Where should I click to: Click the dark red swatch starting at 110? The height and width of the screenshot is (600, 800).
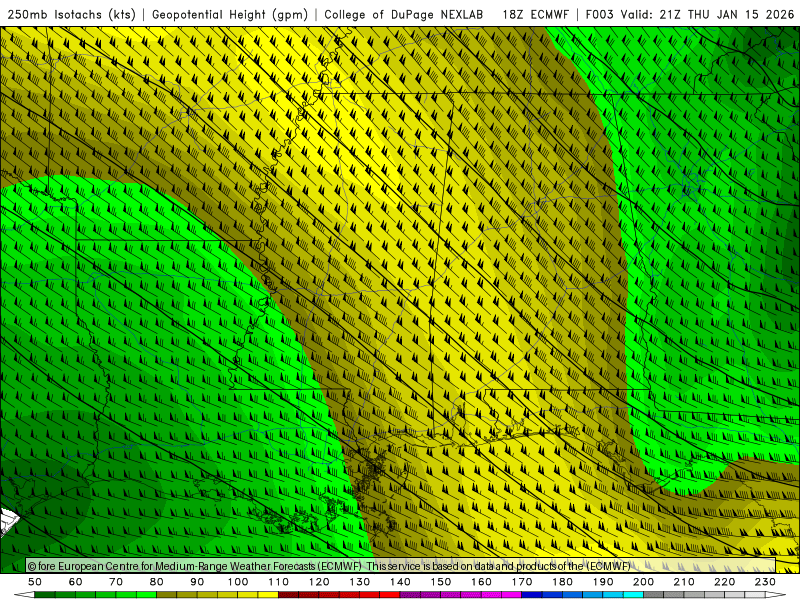pos(288,595)
